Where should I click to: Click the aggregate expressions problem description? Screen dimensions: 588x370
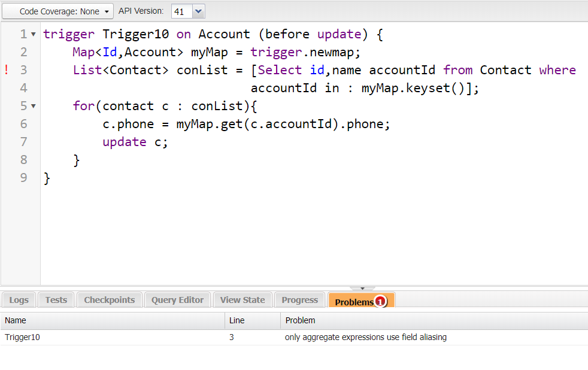coord(366,337)
